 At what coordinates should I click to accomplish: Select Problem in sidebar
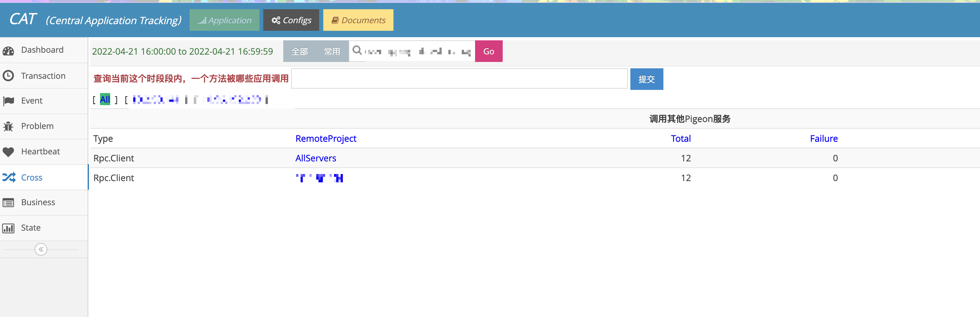[x=44, y=126]
